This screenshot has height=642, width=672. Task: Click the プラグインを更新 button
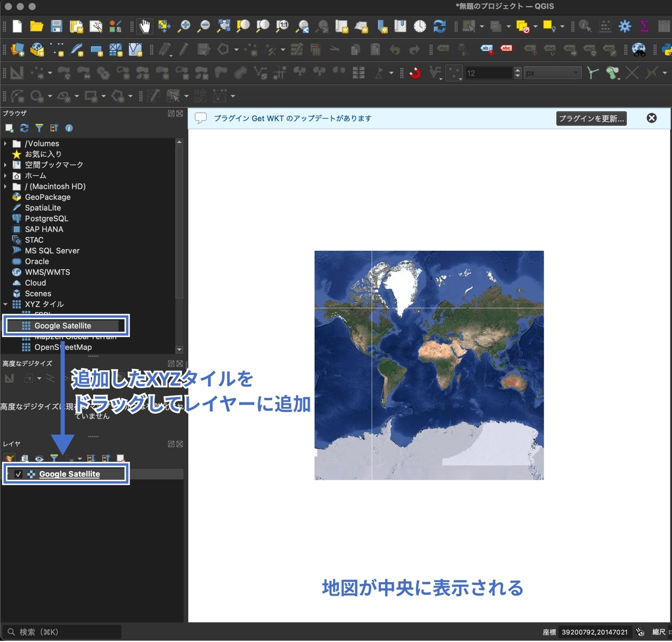click(x=591, y=119)
